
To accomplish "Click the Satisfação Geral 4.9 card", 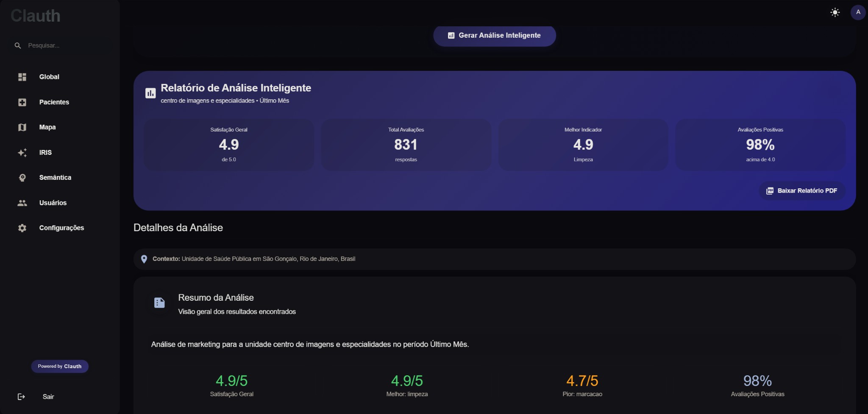I will click(229, 145).
